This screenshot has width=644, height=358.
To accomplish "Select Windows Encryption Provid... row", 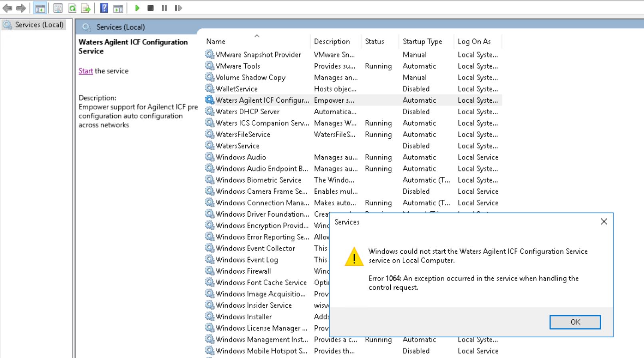I will 266,225.
